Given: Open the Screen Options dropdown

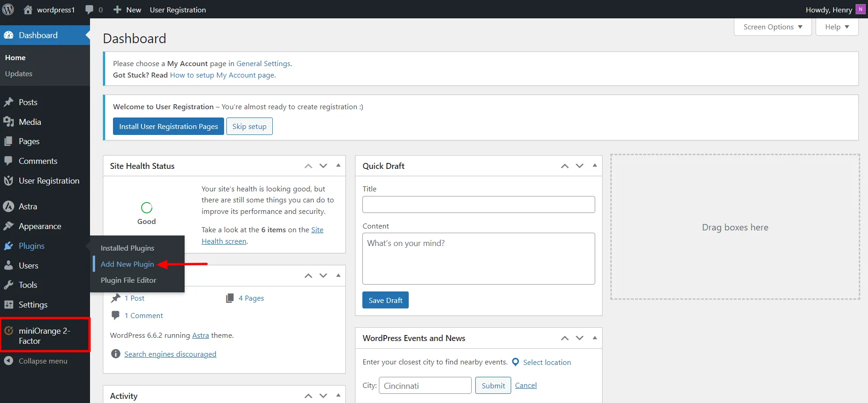Looking at the screenshot, I should tap(773, 27).
